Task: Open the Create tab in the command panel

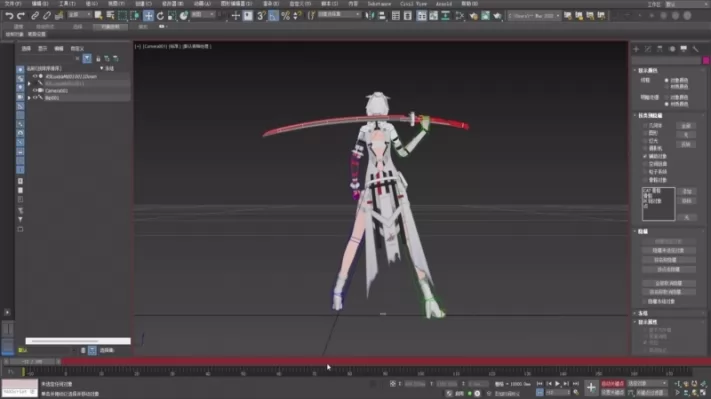Action: (x=636, y=49)
